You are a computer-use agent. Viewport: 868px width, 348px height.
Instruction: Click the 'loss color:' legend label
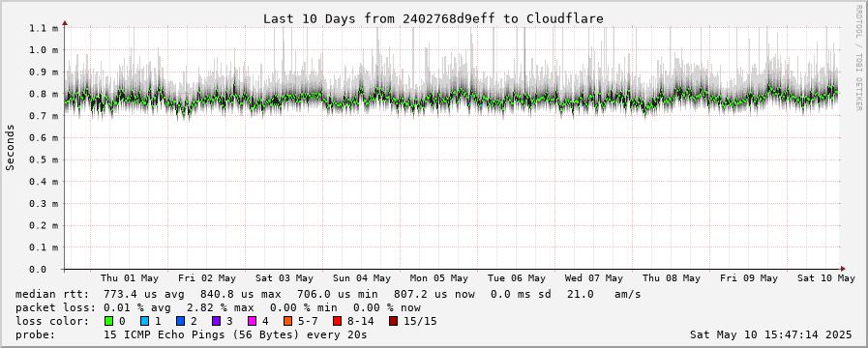click(52, 321)
